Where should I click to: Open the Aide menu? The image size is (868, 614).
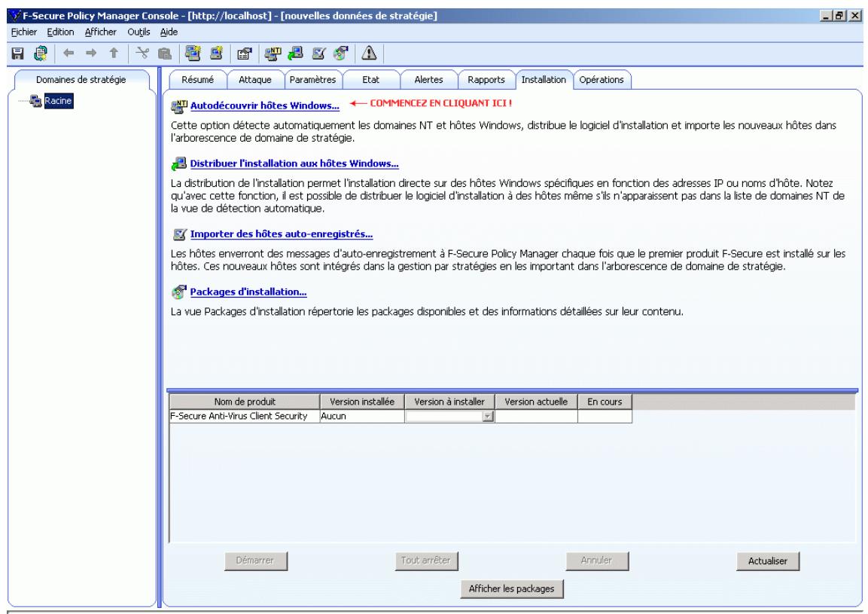click(x=169, y=32)
